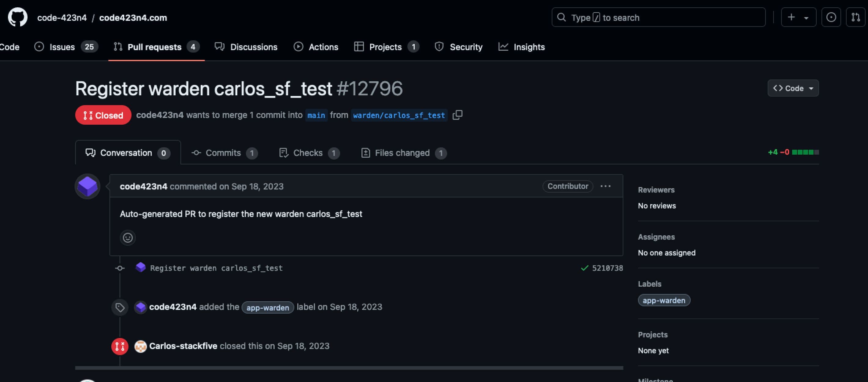The height and width of the screenshot is (382, 868).
Task: Open commit 5210738 link
Action: point(607,268)
